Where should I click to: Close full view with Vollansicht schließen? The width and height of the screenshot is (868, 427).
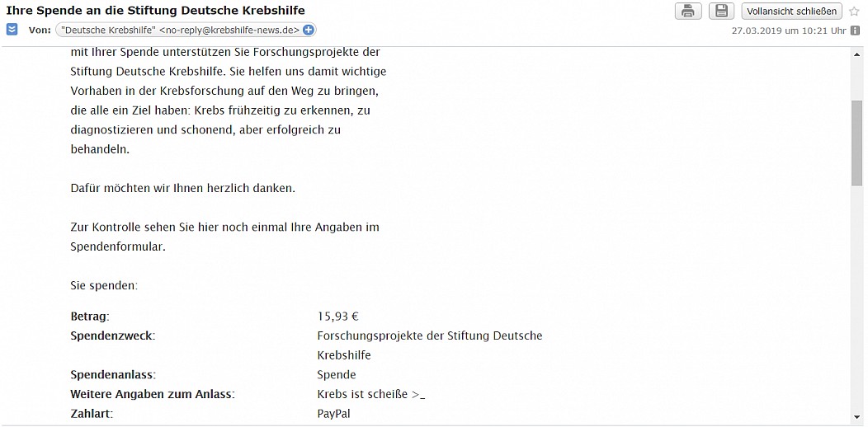coord(791,11)
